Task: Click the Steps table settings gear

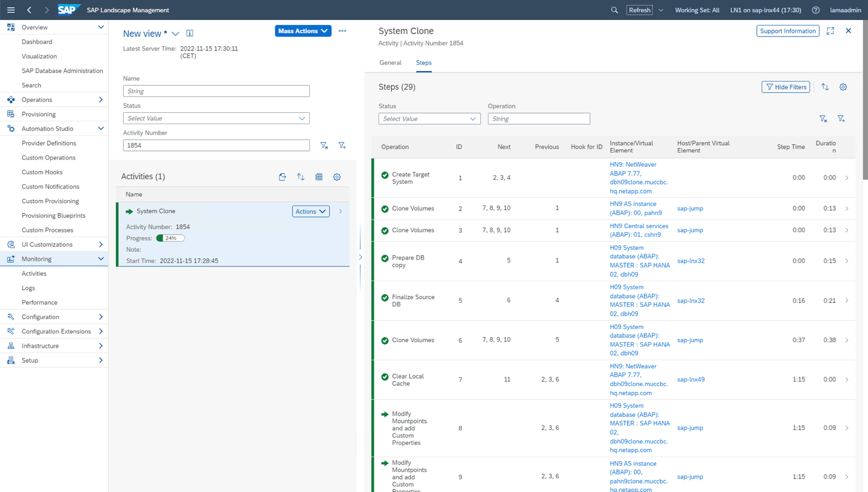Action: 843,87
